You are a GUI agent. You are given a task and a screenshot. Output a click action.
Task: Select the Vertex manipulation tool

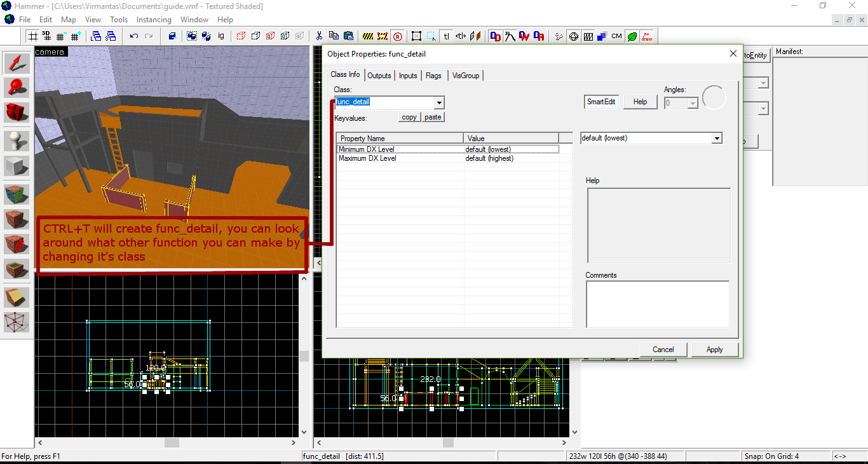17,322
